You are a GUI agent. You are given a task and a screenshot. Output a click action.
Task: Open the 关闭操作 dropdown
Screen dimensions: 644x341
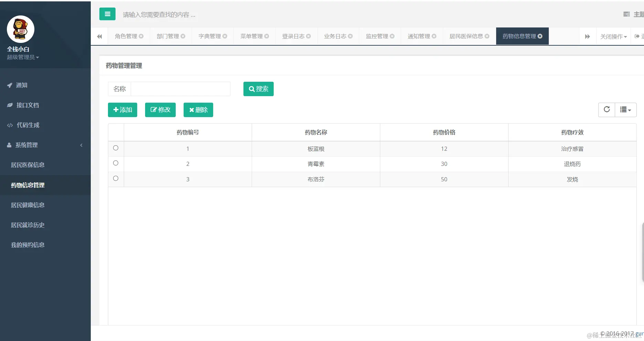coord(613,36)
